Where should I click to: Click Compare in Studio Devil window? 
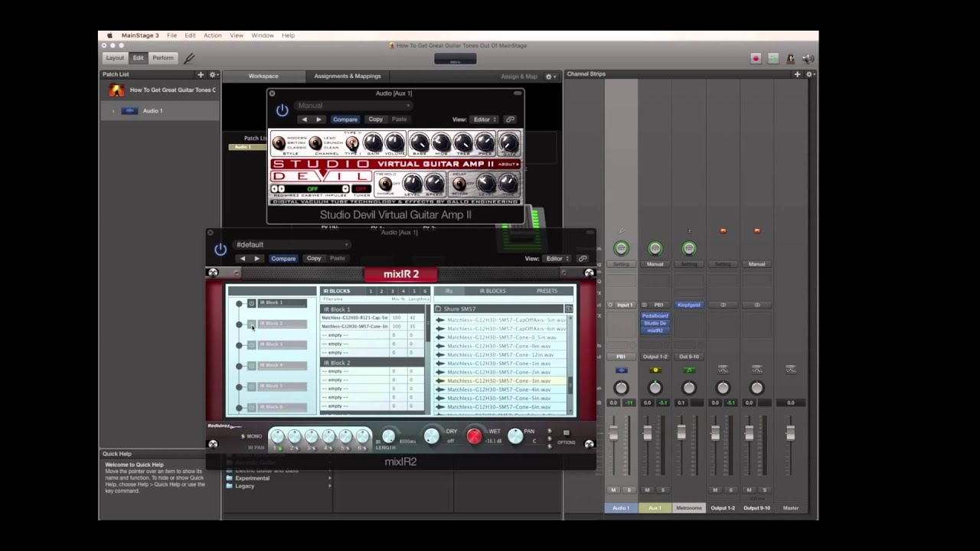(345, 119)
